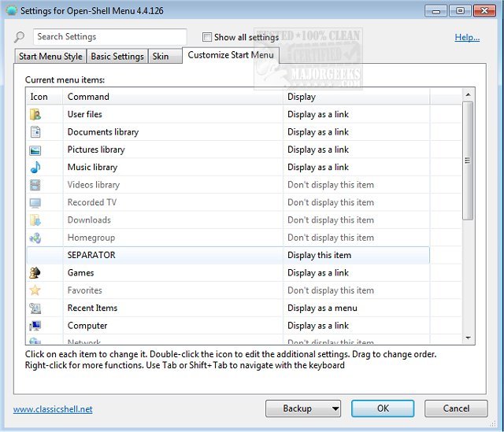This screenshot has height=432, width=504.
Task: Click the scrollbar down arrow
Action: tap(468, 338)
